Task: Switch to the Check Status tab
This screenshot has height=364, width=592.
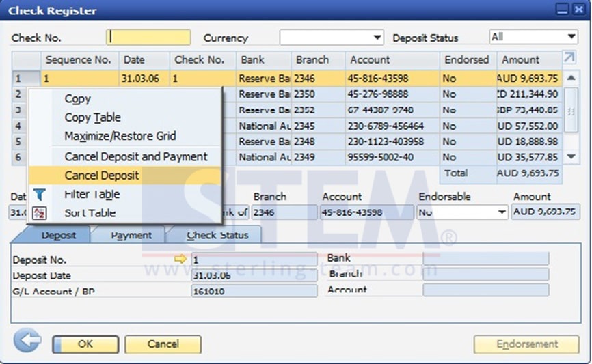Action: tap(217, 235)
